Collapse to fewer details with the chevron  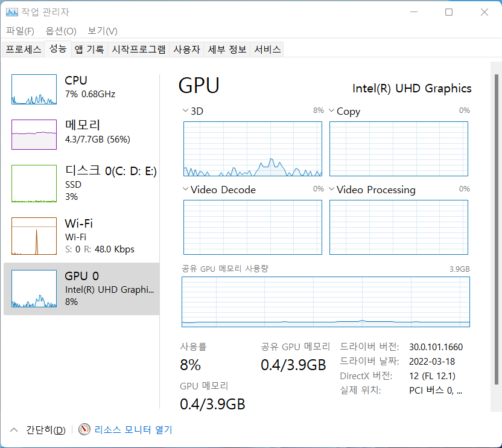coord(14,429)
